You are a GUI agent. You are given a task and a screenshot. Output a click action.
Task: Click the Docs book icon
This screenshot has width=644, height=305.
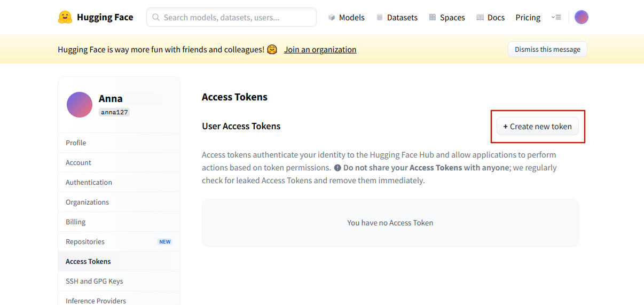[480, 18]
